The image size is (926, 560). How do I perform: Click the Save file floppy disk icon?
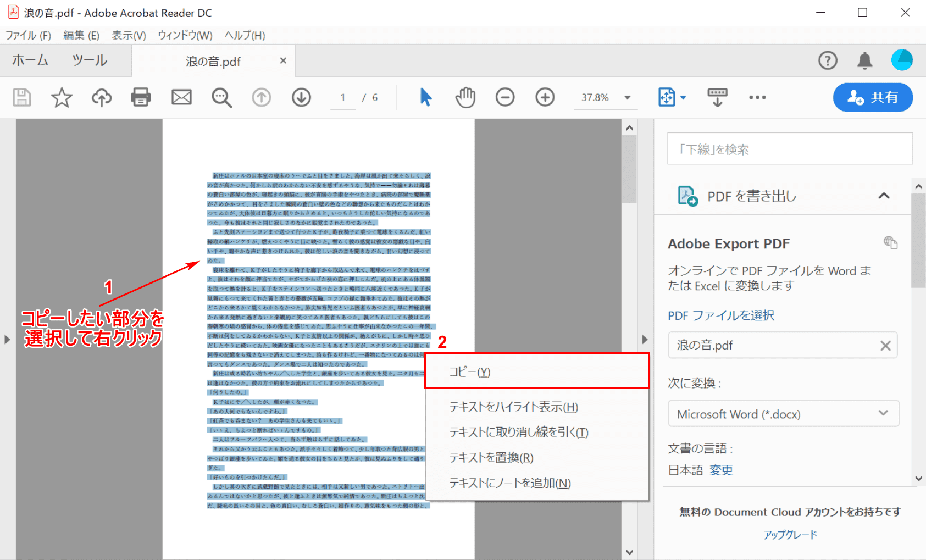[x=22, y=98]
